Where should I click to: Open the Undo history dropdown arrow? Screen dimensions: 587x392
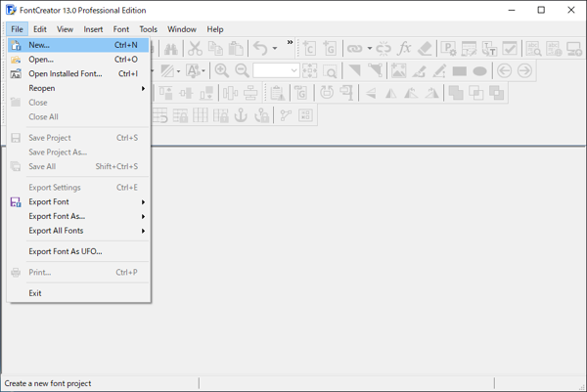[x=275, y=49]
